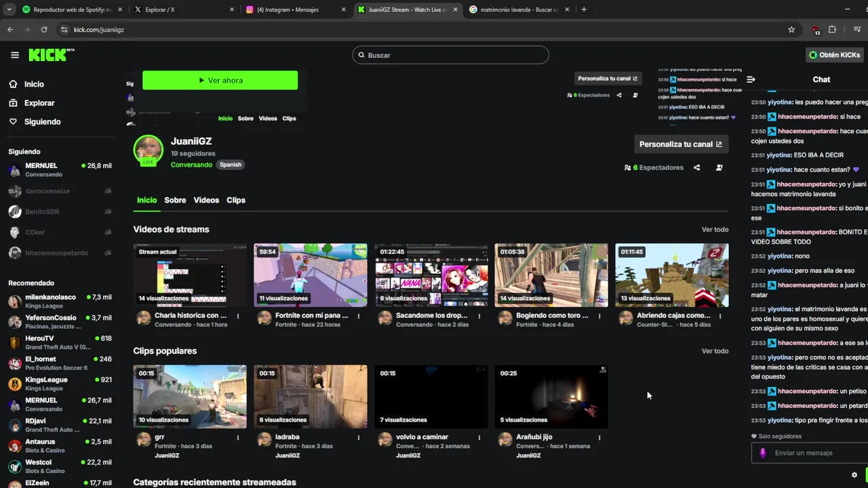Play the grr clip thumbnail

point(190,396)
